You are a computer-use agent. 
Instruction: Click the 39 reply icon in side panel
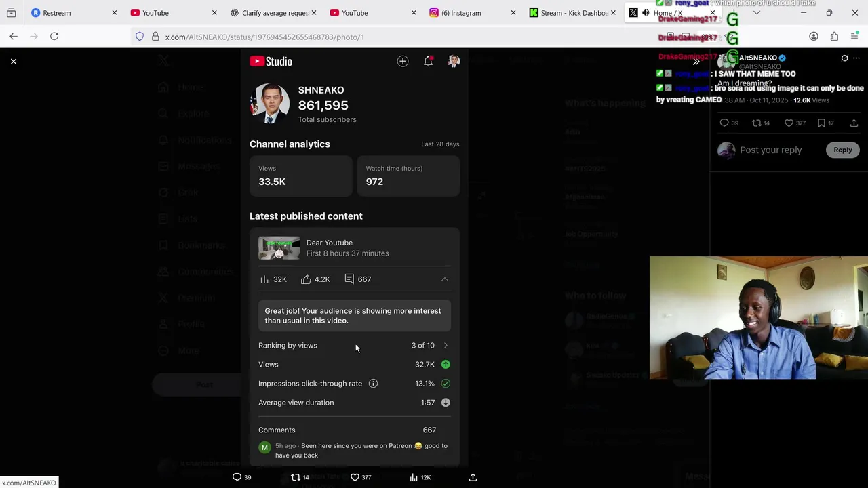pyautogui.click(x=724, y=123)
